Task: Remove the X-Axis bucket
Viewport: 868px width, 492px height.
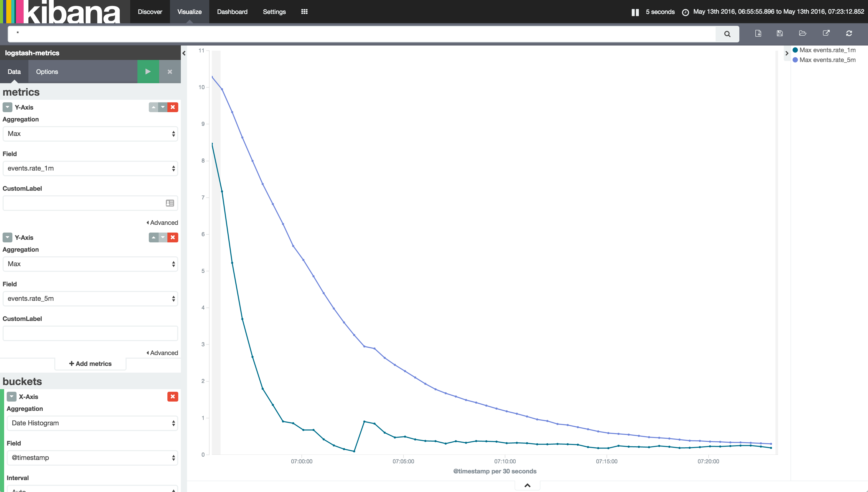Action: pos(173,397)
